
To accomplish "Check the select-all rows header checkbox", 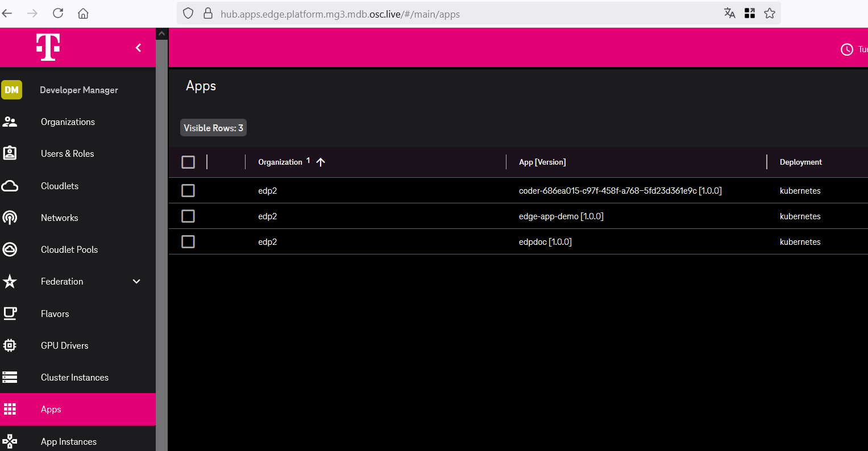I will (188, 162).
